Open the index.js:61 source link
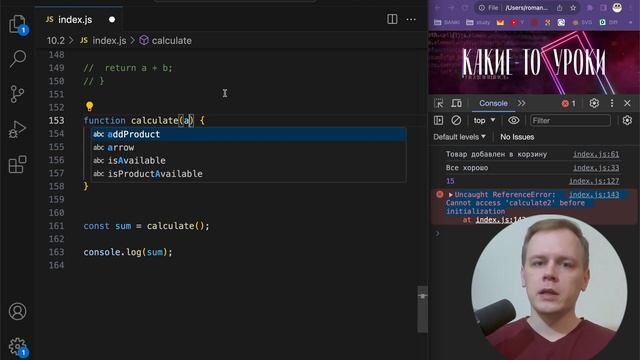The height and width of the screenshot is (360, 640). click(x=596, y=154)
